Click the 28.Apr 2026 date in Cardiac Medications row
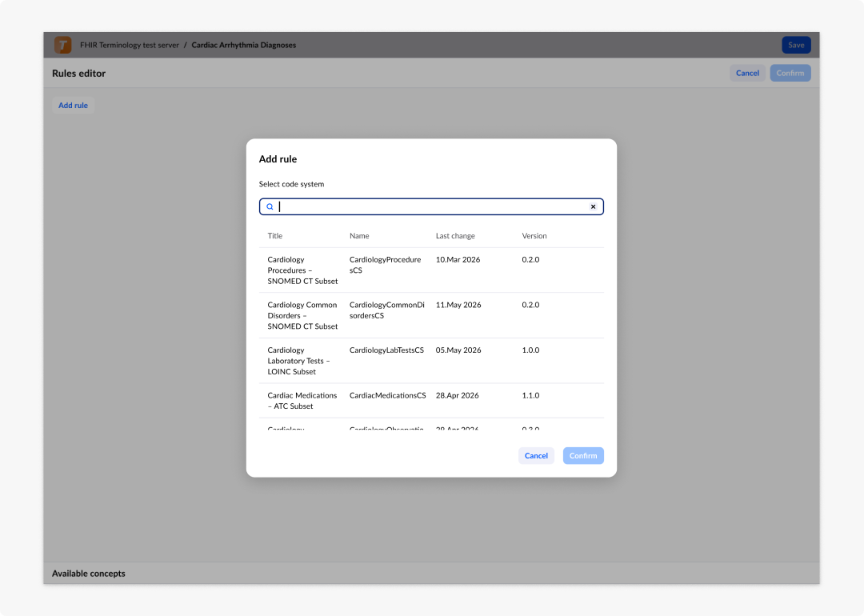864x616 pixels. pos(458,395)
